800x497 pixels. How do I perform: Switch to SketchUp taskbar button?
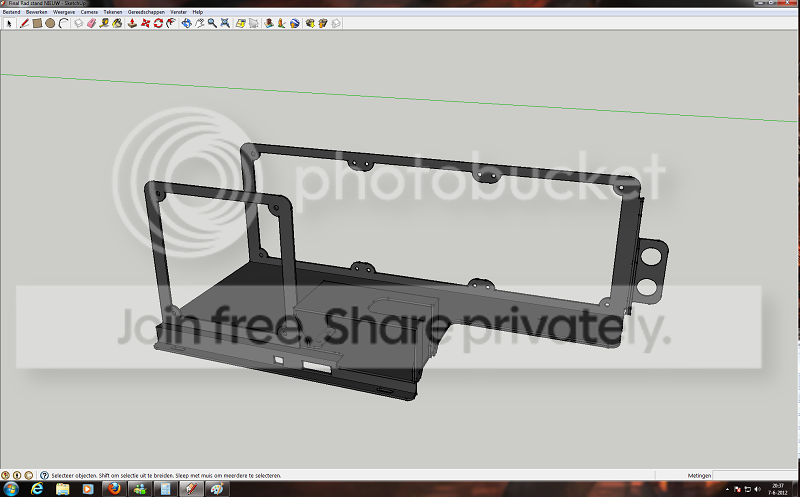pos(191,489)
